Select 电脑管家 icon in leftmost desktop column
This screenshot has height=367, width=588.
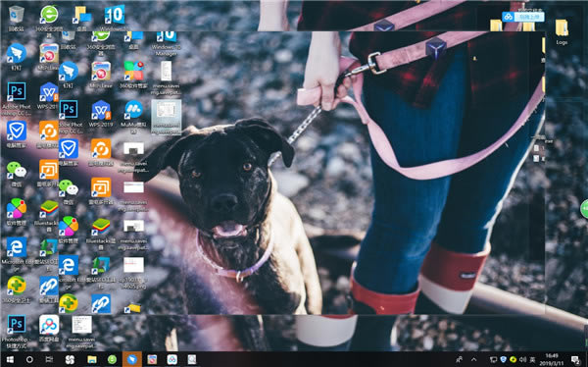click(x=17, y=133)
